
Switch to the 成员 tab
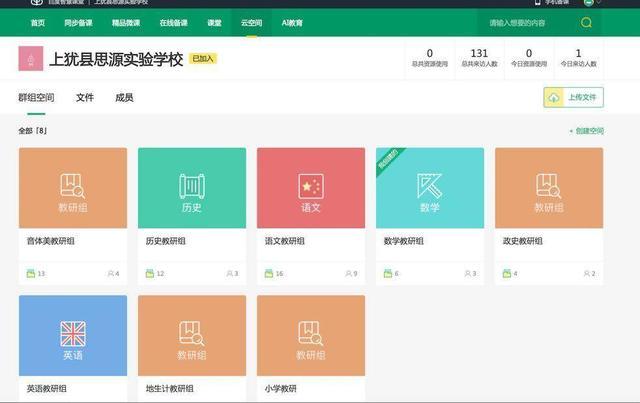(x=124, y=98)
